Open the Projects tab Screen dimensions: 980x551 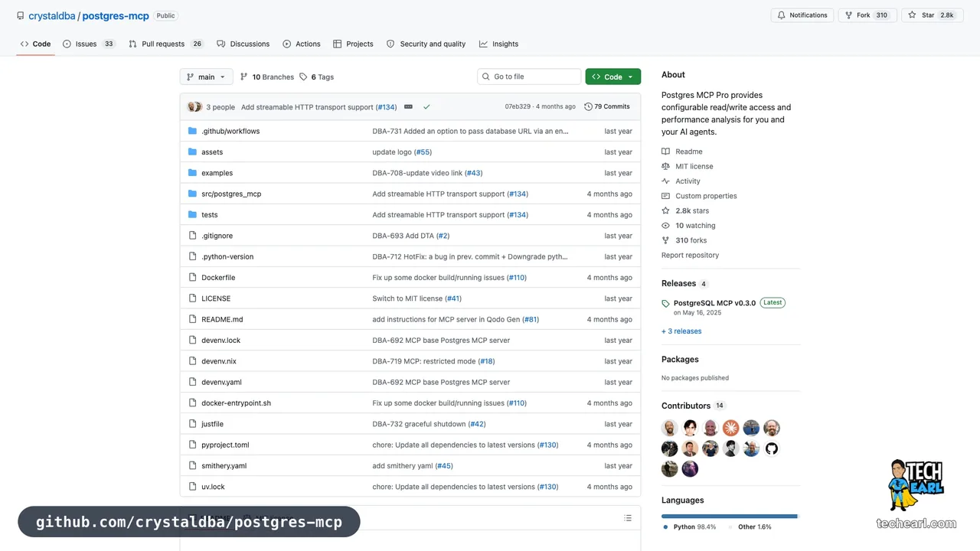pos(353,44)
